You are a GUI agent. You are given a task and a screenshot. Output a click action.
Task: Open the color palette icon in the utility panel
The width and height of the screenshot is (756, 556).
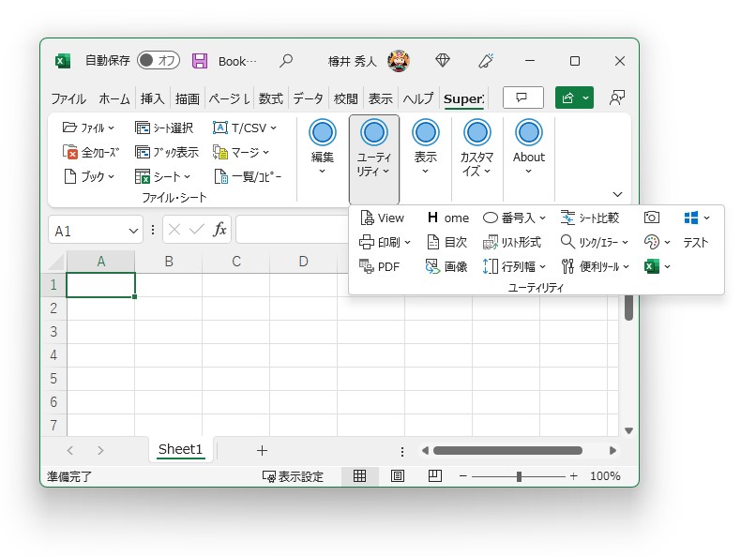click(652, 242)
